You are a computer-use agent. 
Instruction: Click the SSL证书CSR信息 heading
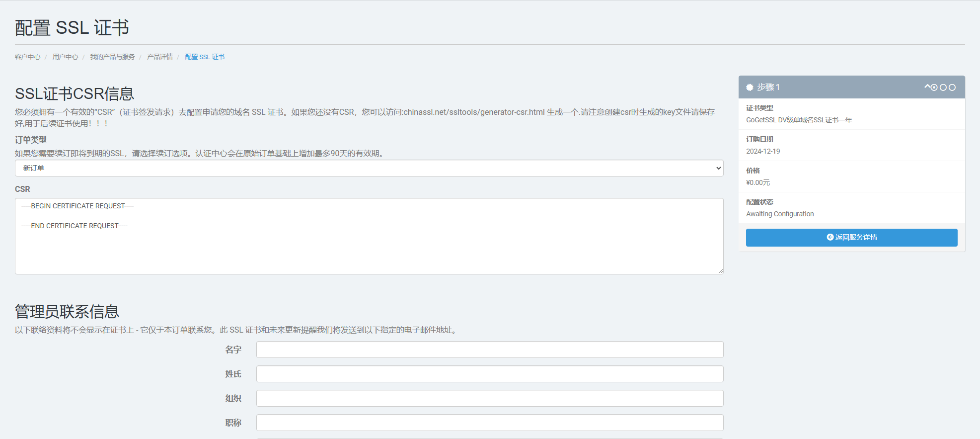75,93
